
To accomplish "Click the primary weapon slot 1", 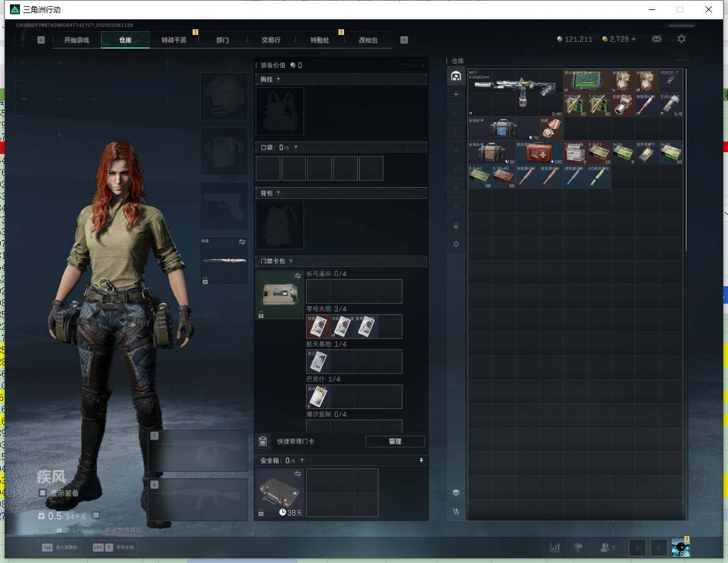I will pyautogui.click(x=198, y=451).
